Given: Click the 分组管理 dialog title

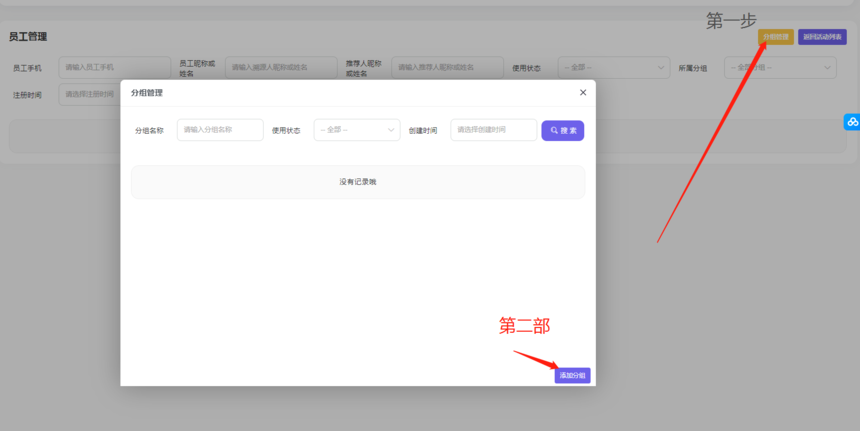Looking at the screenshot, I should (146, 93).
